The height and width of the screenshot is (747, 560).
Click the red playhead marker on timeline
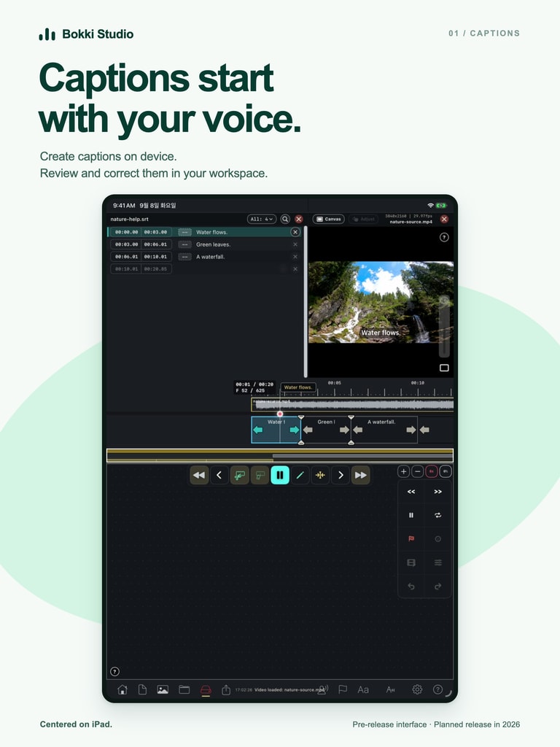[280, 414]
